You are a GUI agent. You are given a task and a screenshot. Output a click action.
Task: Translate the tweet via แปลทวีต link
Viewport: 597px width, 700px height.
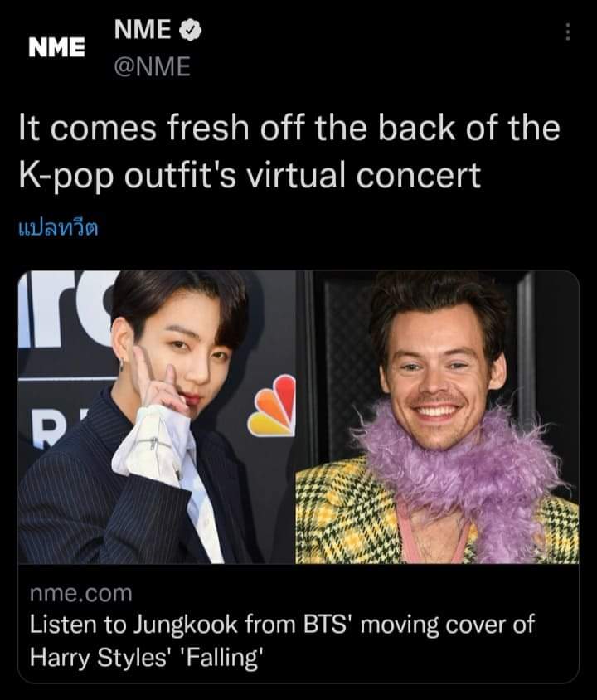click(58, 228)
